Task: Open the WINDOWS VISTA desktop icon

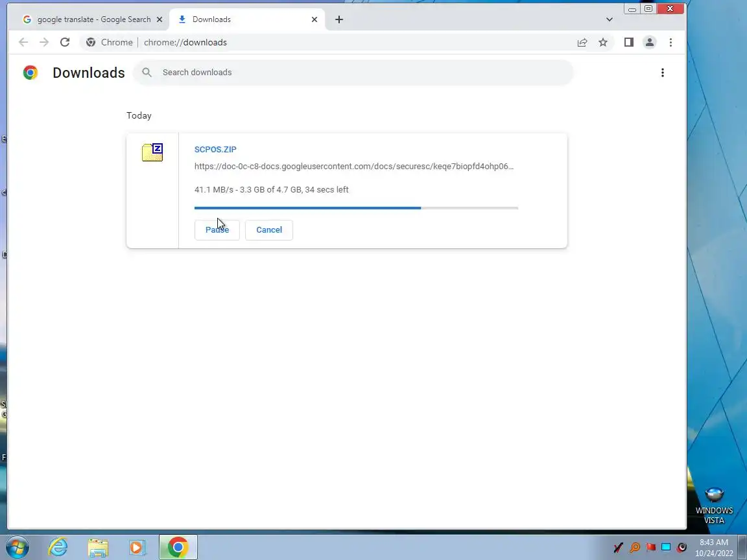Action: tap(714, 506)
